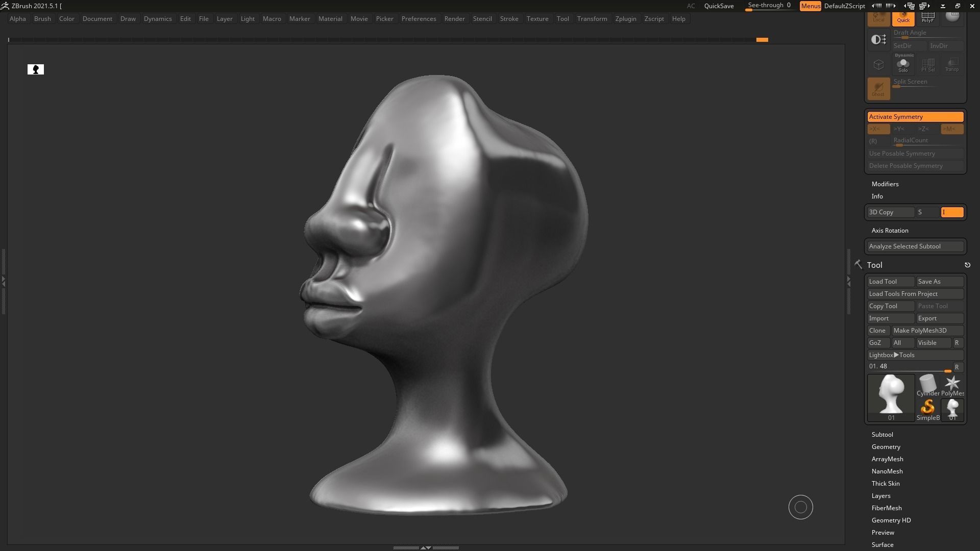Viewport: 980px width, 551px height.
Task: Expand the Layers section
Action: click(x=881, y=496)
